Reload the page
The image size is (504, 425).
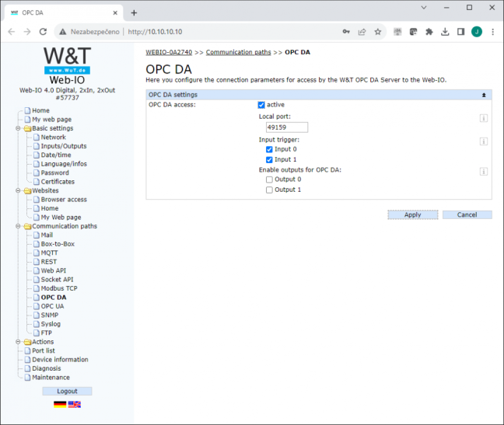pos(43,32)
